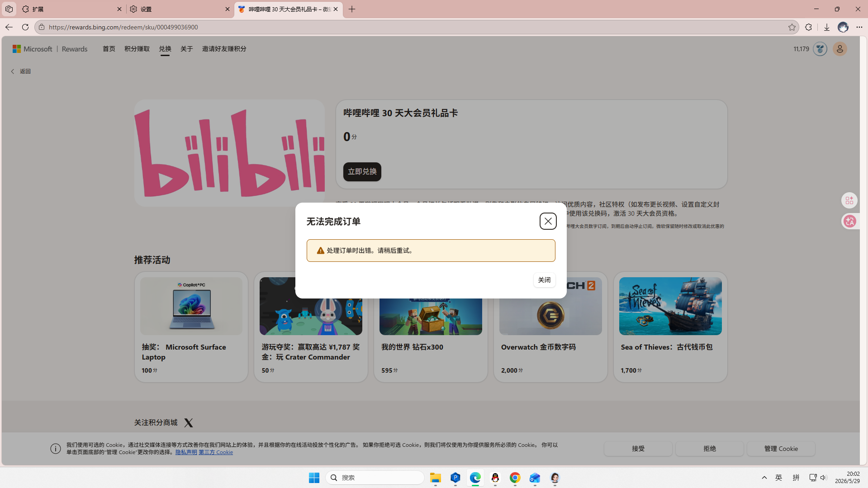
Task: Click the Microsoft logo
Action: 33,49
